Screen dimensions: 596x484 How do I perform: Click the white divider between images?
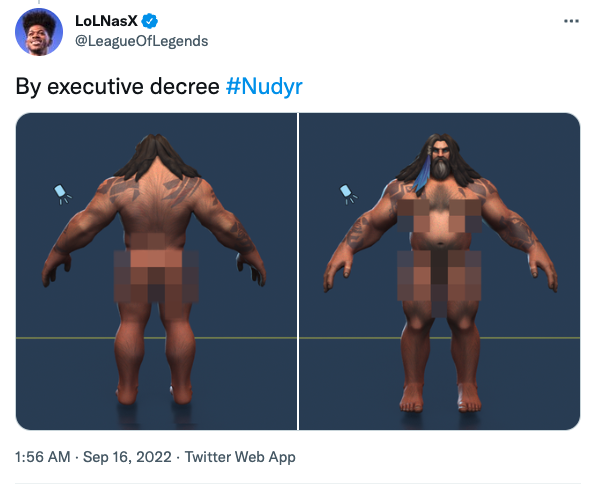tap(298, 271)
